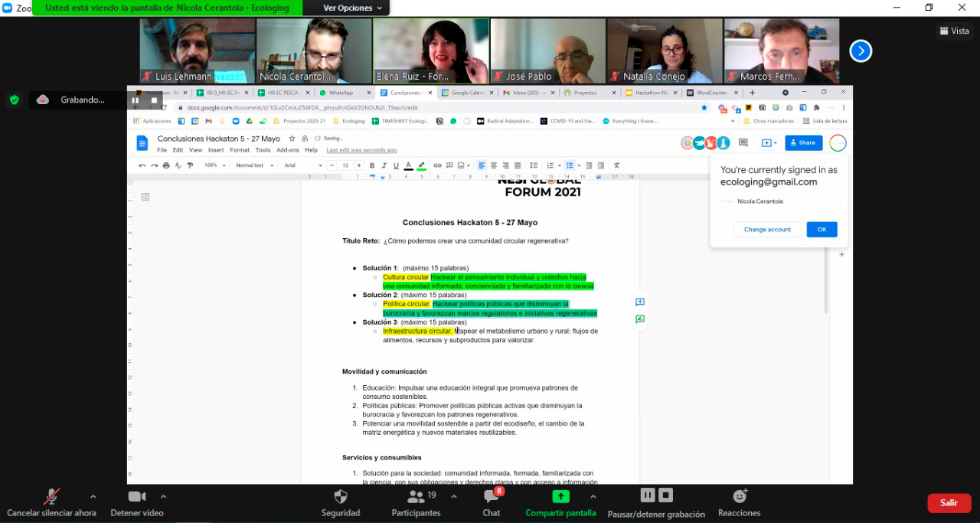Image resolution: width=980 pixels, height=523 pixels.
Task: Run spell check from the toolbar
Action: point(178,165)
